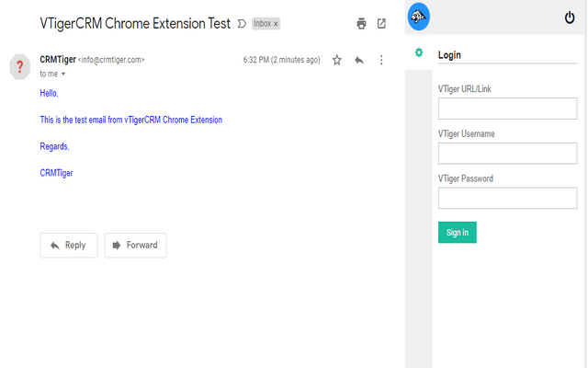
Task: Focus the VTiger Password field
Action: (507, 198)
